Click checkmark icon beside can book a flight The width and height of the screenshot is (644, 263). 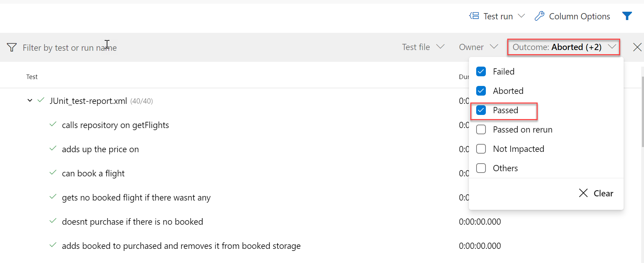coord(53,173)
